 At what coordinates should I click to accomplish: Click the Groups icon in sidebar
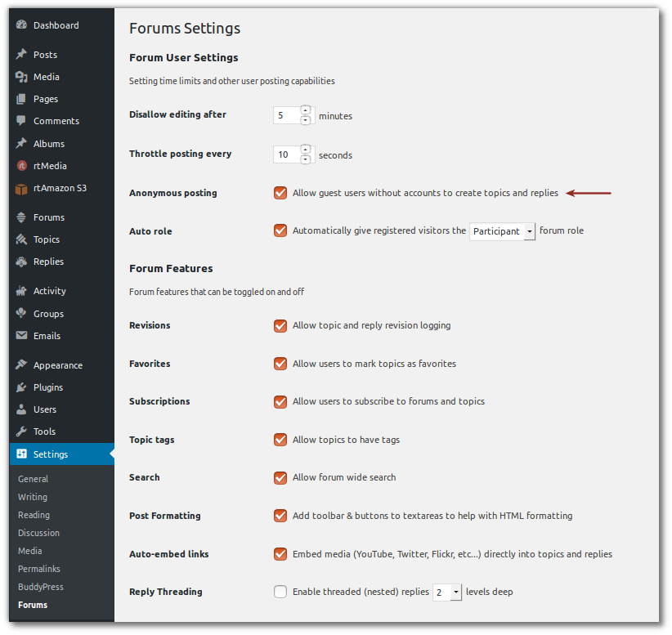[21, 314]
